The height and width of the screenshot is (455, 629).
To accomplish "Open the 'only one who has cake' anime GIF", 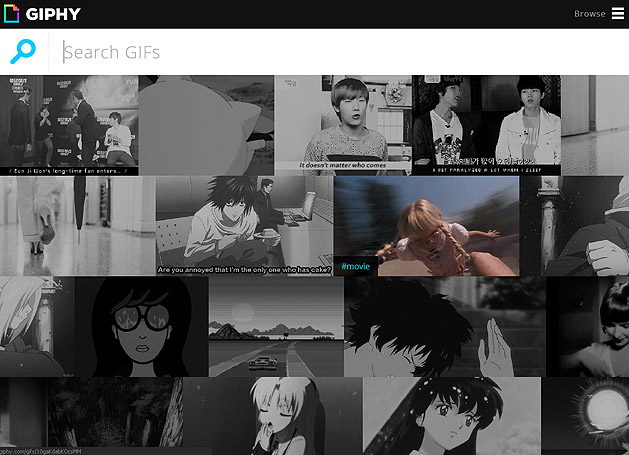I will click(244, 226).
